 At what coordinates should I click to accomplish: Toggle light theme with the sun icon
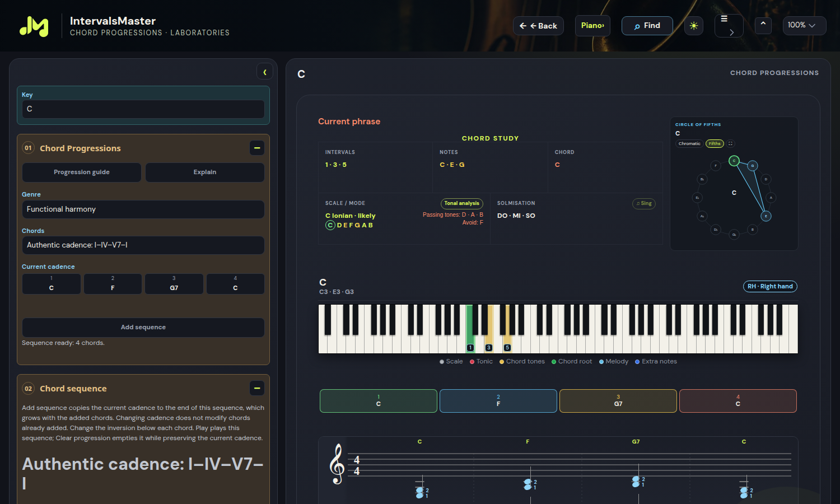tap(694, 26)
